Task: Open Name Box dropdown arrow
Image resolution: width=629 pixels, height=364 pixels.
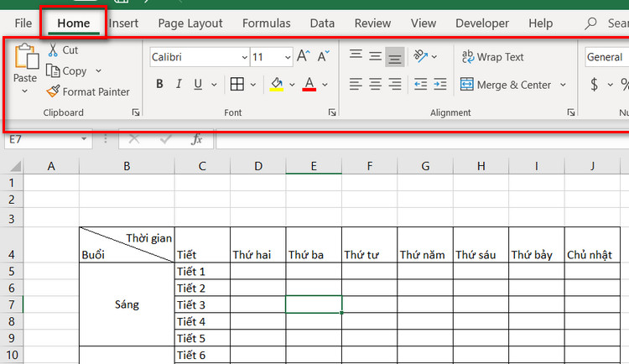Action: [x=84, y=139]
